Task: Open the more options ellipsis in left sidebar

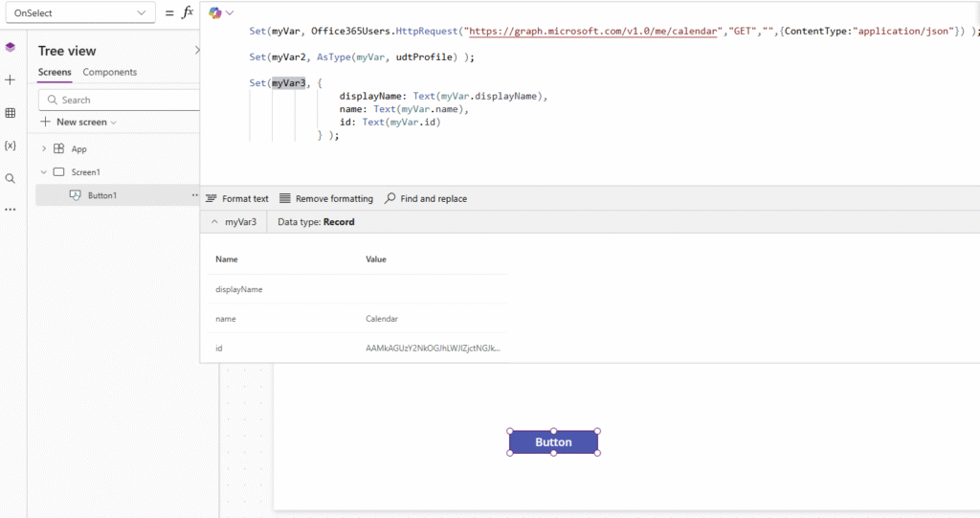Action: (x=10, y=210)
